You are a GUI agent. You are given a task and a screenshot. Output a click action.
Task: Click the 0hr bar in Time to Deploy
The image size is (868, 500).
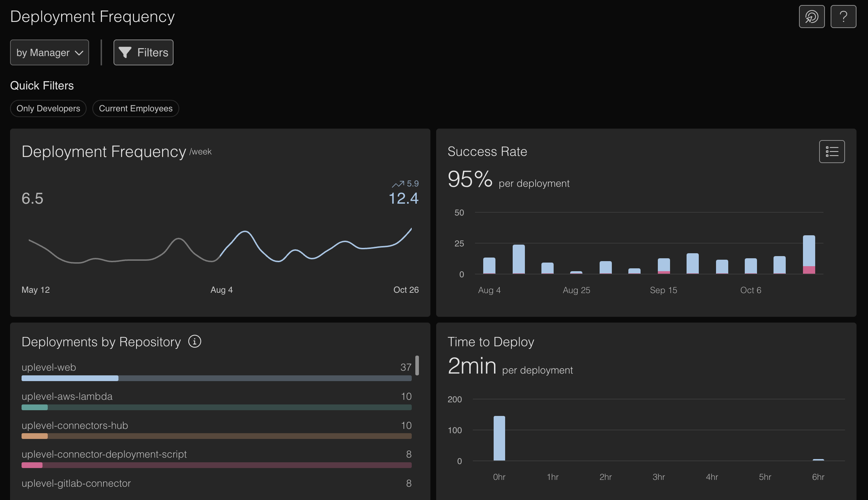pyautogui.click(x=499, y=438)
